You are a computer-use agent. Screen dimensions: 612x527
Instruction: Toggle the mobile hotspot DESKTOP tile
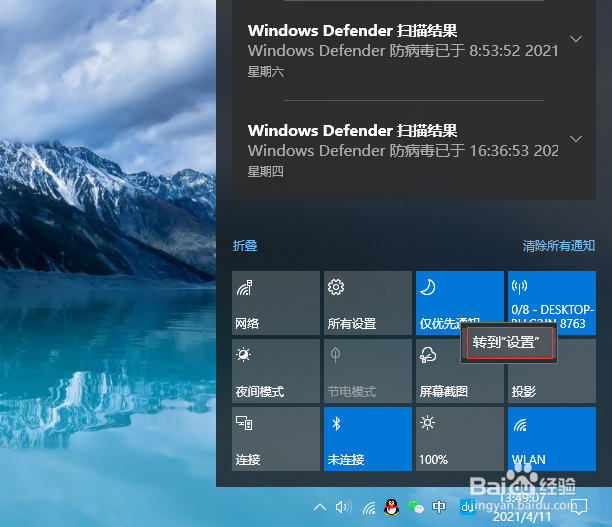tap(552, 303)
